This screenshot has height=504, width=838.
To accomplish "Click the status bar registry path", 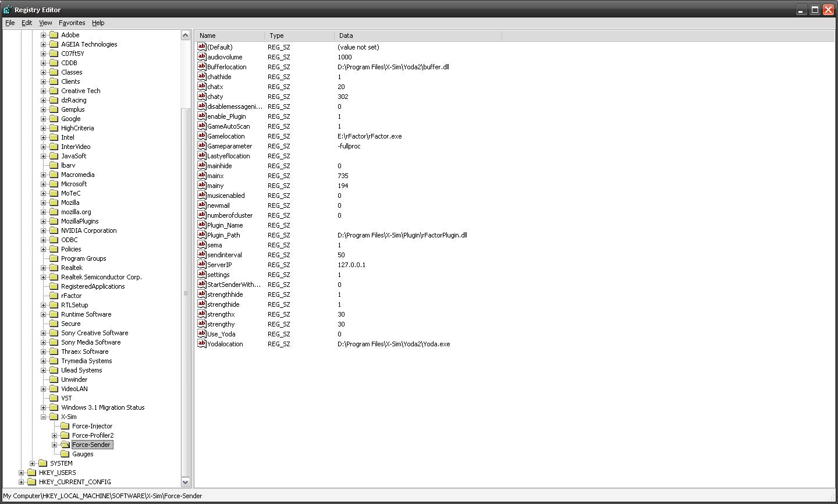I will (102, 496).
